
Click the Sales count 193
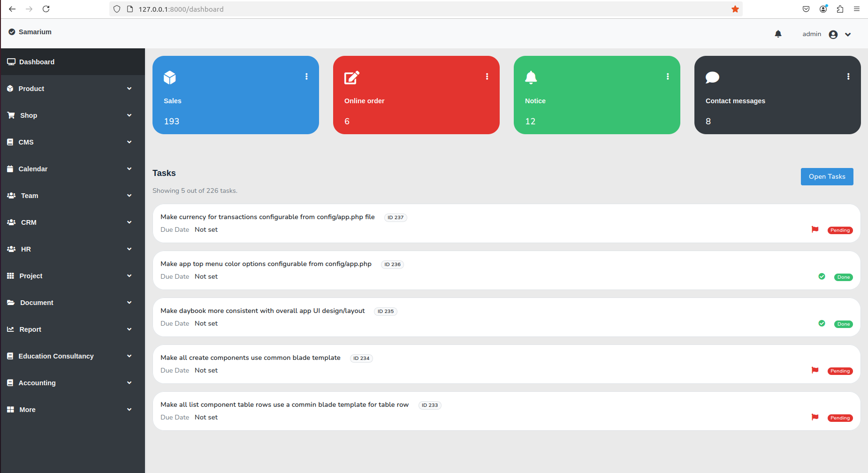[x=172, y=121]
